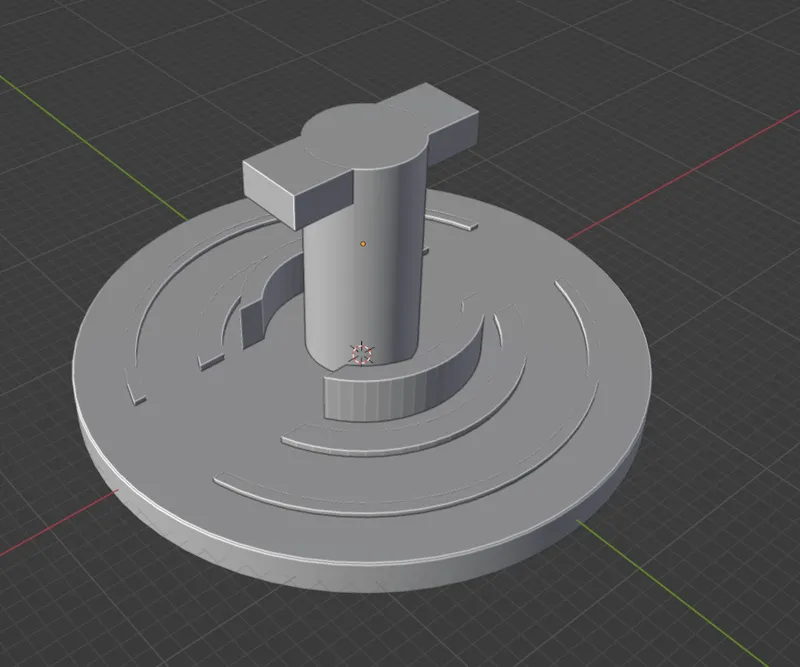Image resolution: width=800 pixels, height=667 pixels.
Task: Click the orange object origin dot
Action: click(x=363, y=244)
